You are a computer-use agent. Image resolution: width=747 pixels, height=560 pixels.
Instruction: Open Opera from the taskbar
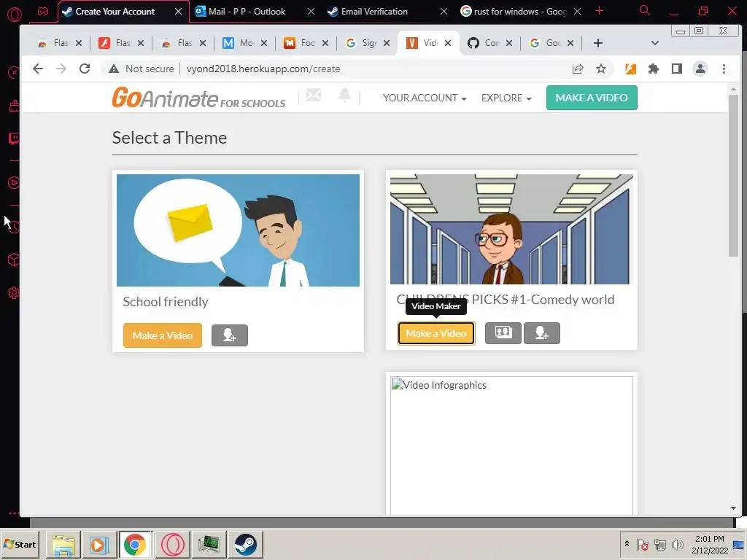pos(172,544)
